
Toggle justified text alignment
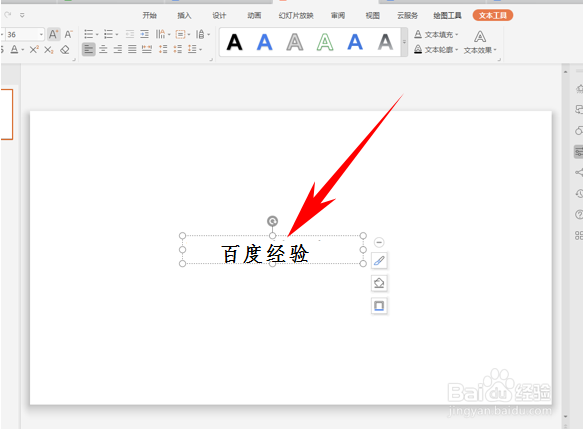132,49
